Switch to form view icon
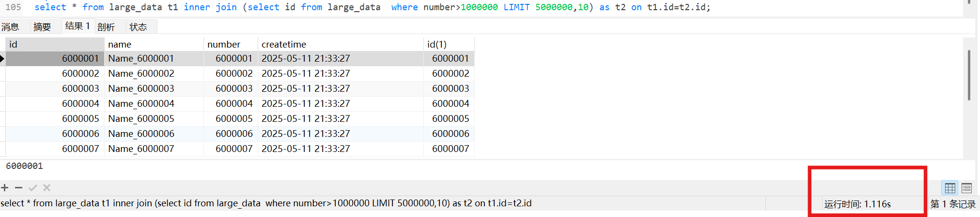Viewport: 980px width, 217px height. (x=966, y=188)
